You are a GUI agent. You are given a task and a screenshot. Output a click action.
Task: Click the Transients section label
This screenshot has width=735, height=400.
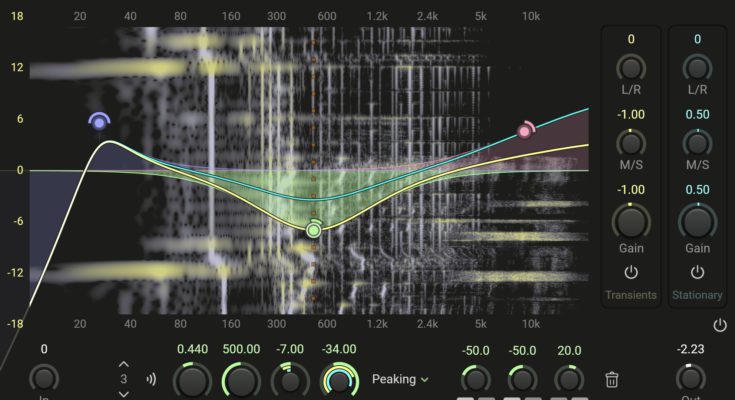pos(630,295)
